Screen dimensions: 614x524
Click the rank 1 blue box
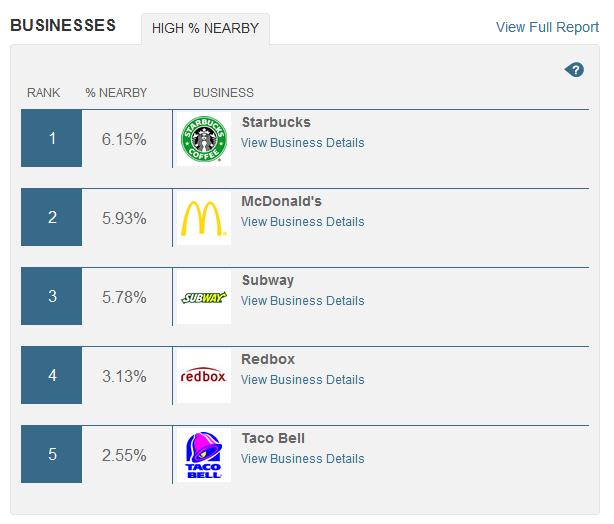tap(52, 139)
